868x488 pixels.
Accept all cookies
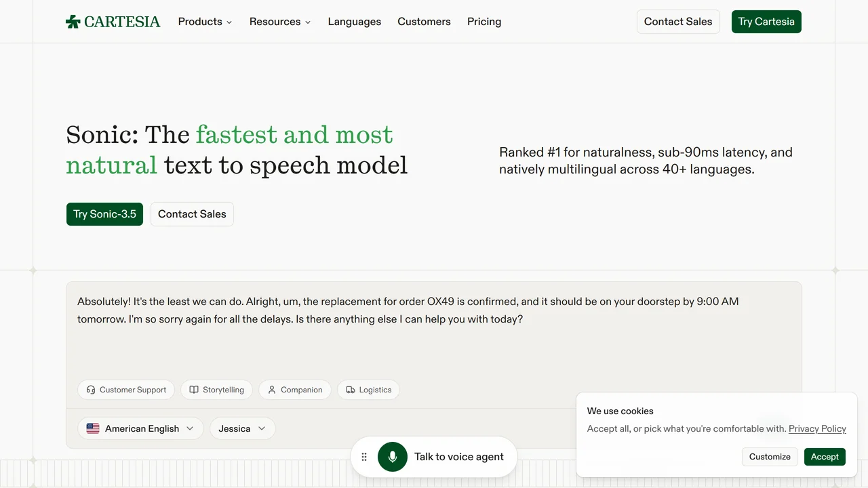(825, 457)
